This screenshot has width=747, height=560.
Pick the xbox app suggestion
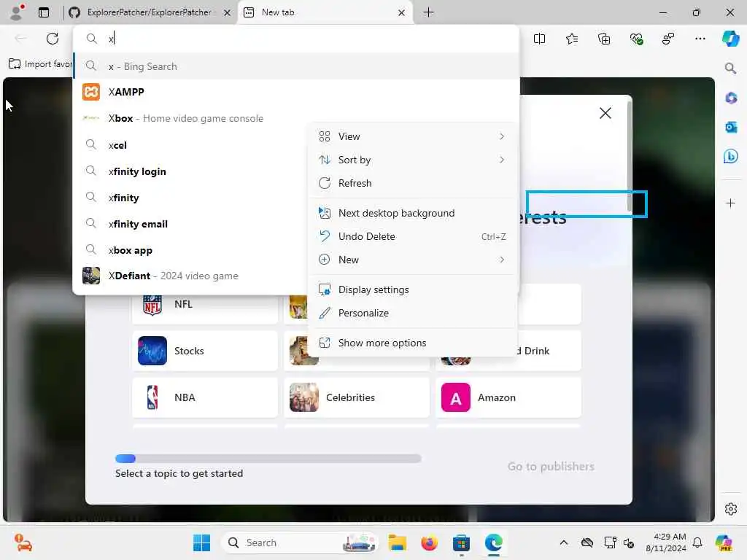point(190,250)
